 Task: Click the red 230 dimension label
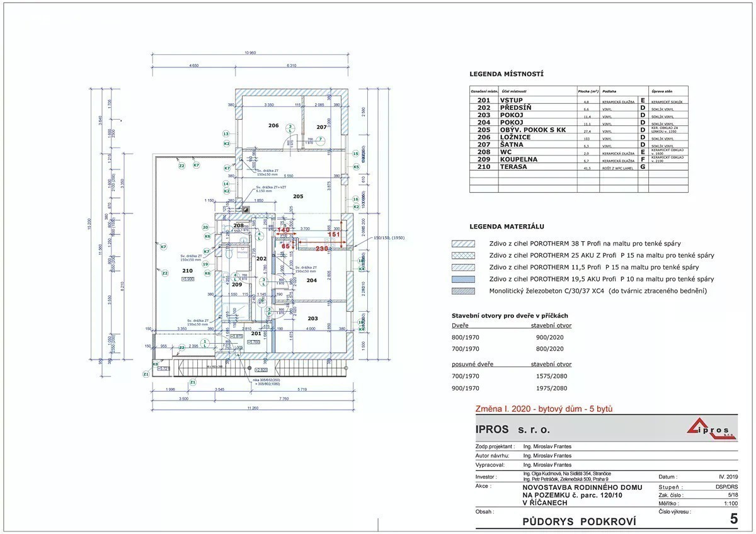pos(321,249)
